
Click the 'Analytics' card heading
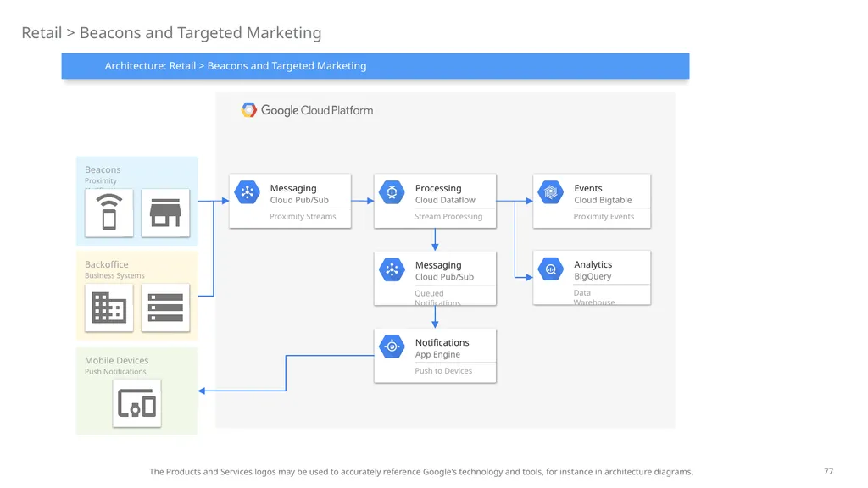[x=593, y=264]
